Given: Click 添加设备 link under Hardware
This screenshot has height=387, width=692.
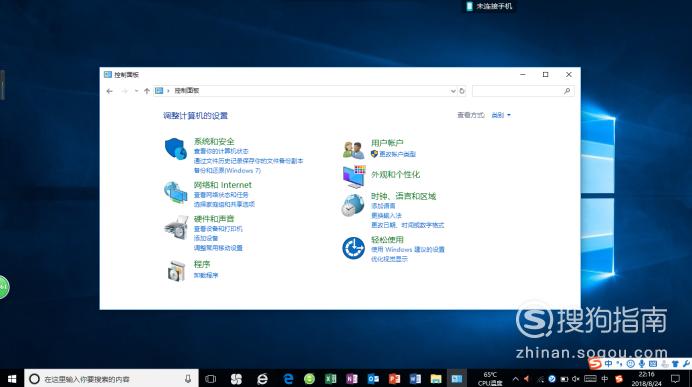Looking at the screenshot, I should coord(206,238).
